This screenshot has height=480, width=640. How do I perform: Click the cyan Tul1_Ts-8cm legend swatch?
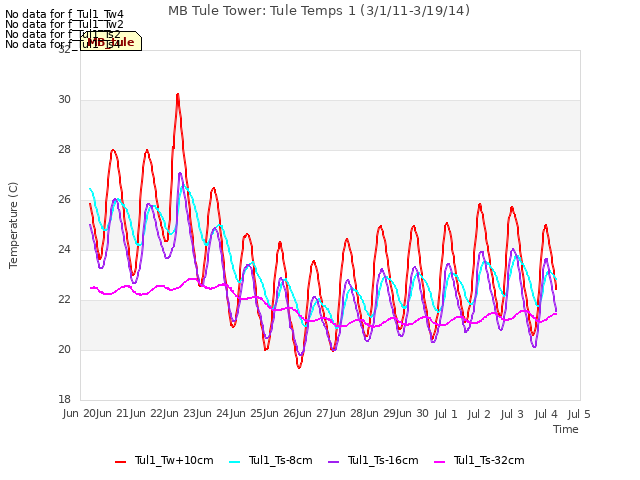click(234, 462)
